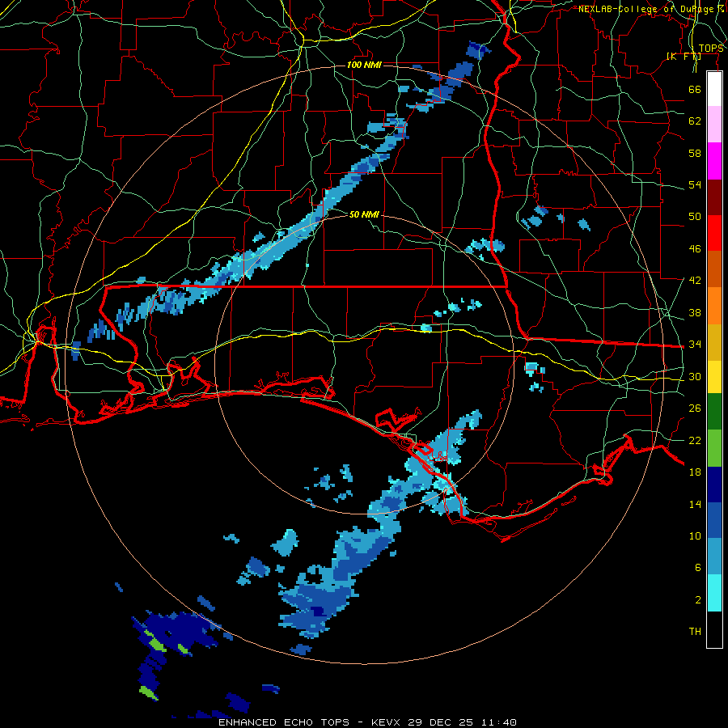The height and width of the screenshot is (728, 728).
Task: Click the "62" legend value
Action: pos(695,121)
